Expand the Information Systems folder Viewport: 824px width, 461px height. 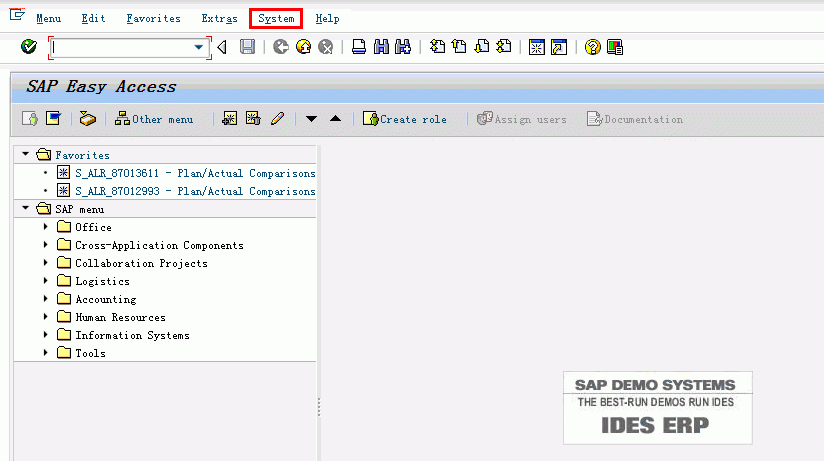(46, 334)
